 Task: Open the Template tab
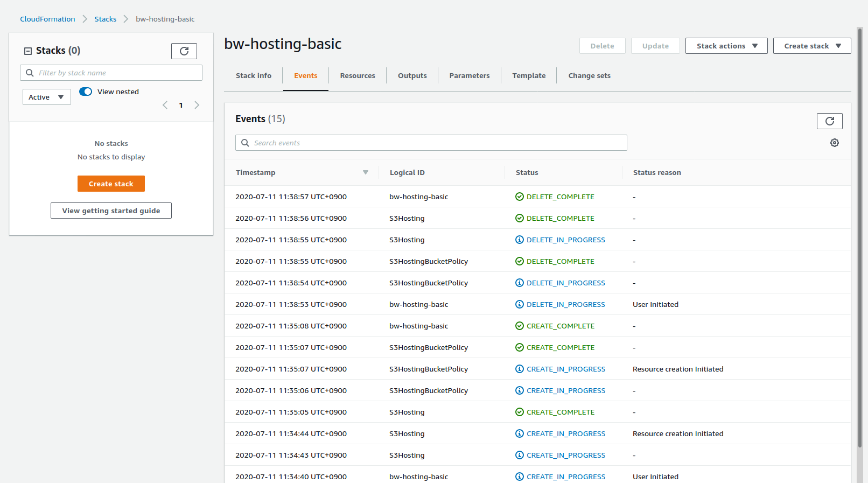point(529,76)
